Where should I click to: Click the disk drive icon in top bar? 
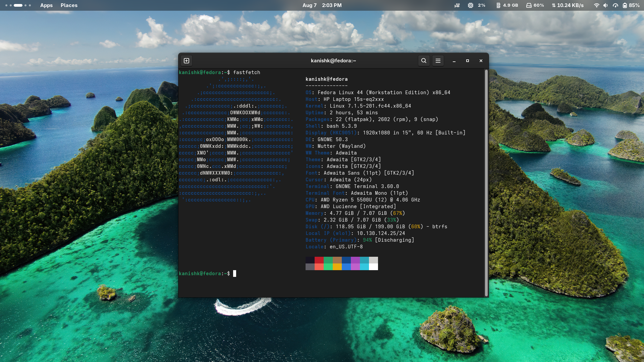[529, 5]
